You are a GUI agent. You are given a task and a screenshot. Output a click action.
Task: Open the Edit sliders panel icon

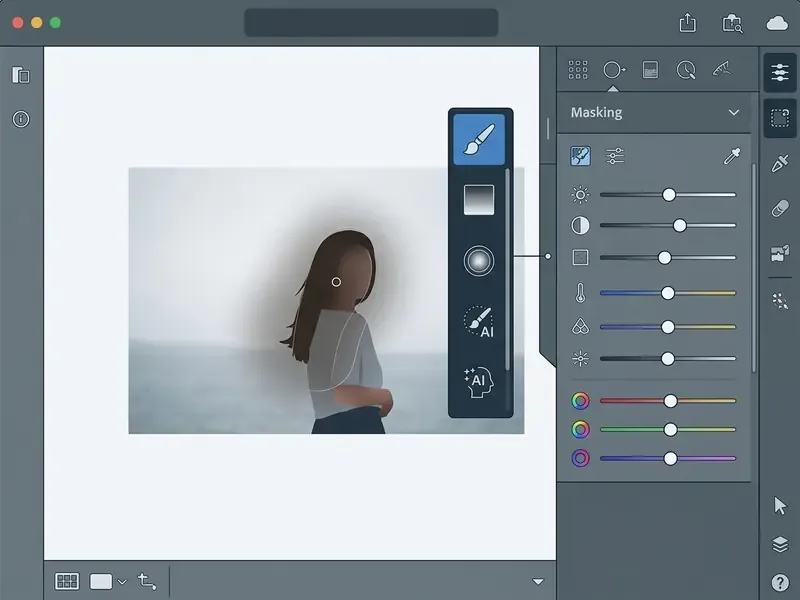pos(780,72)
